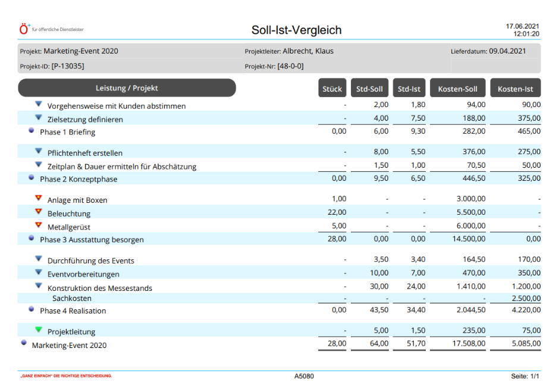The image size is (559, 392).
Task: Select Konstruktion des Messestands Std-Soll value 30,00
Action: coord(379,286)
